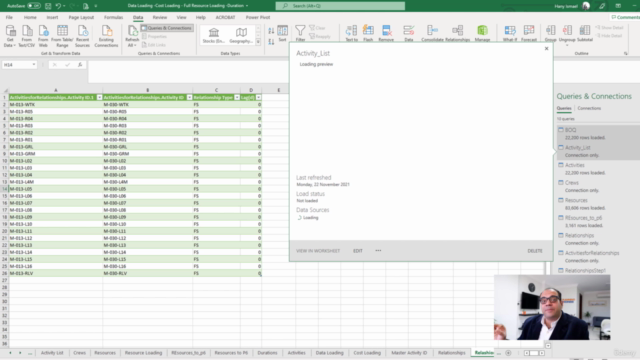Click Flash Fill icon

368,33
